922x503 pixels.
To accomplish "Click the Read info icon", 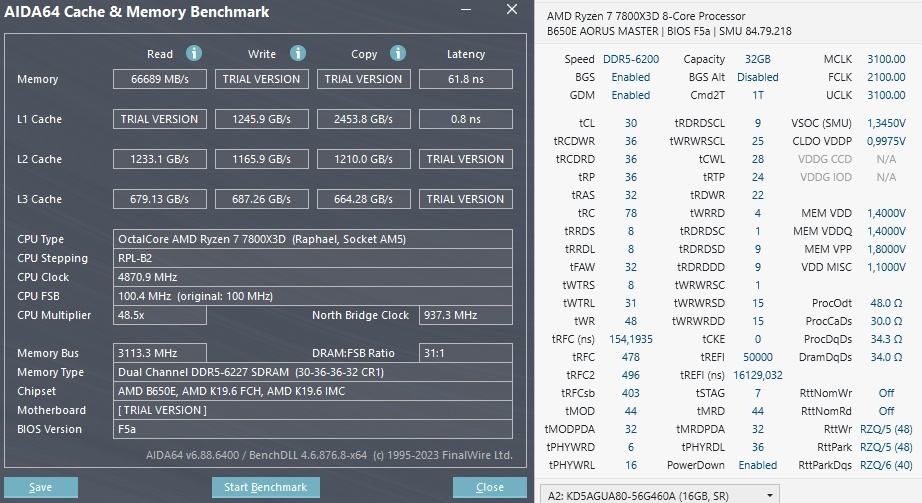I will tap(194, 54).
